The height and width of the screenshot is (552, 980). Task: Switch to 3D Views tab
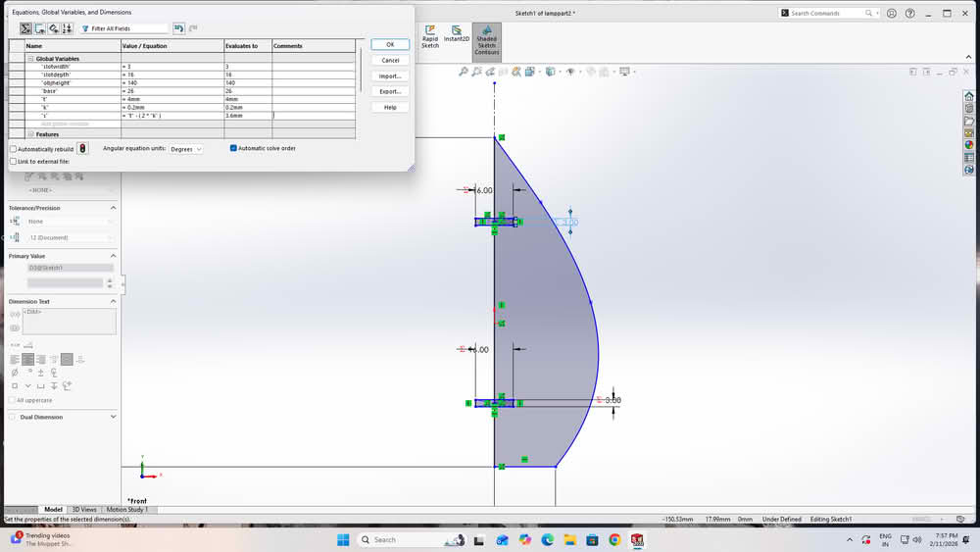[x=84, y=510]
